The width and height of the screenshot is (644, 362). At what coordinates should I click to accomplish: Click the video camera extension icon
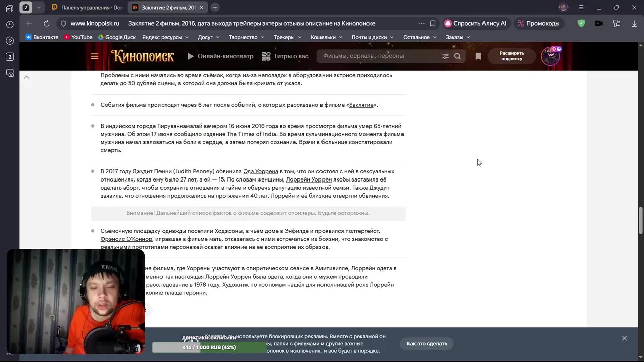pos(599,23)
